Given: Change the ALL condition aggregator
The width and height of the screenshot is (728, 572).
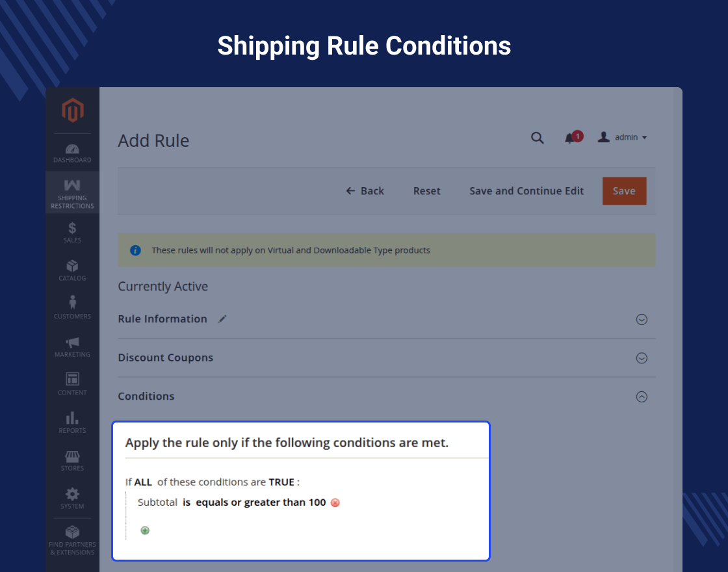Looking at the screenshot, I should [143, 482].
